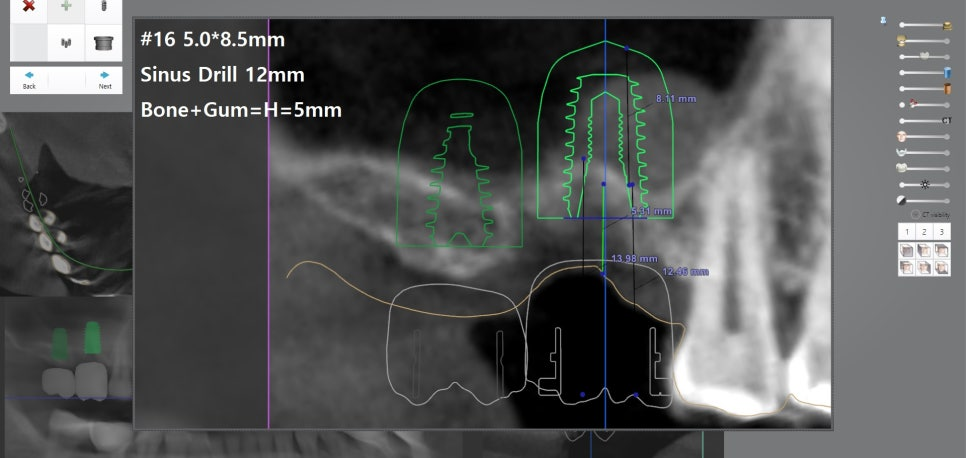Screen dimensions: 966x458
Task: Go to the Next step
Action: 104,79
